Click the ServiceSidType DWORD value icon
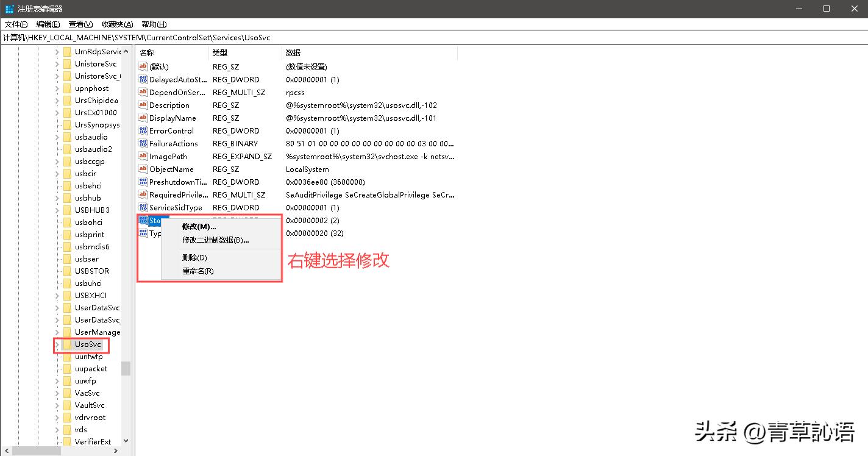868x456 pixels. [x=143, y=208]
